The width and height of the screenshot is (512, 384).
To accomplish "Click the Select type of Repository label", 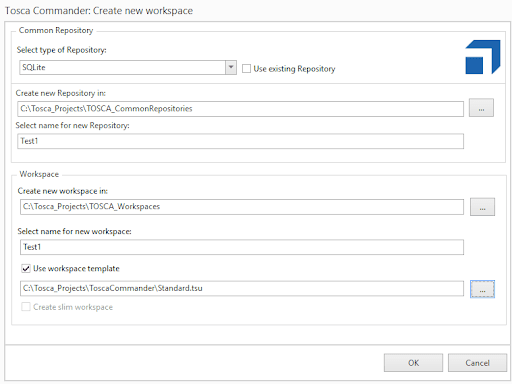I will [x=62, y=50].
